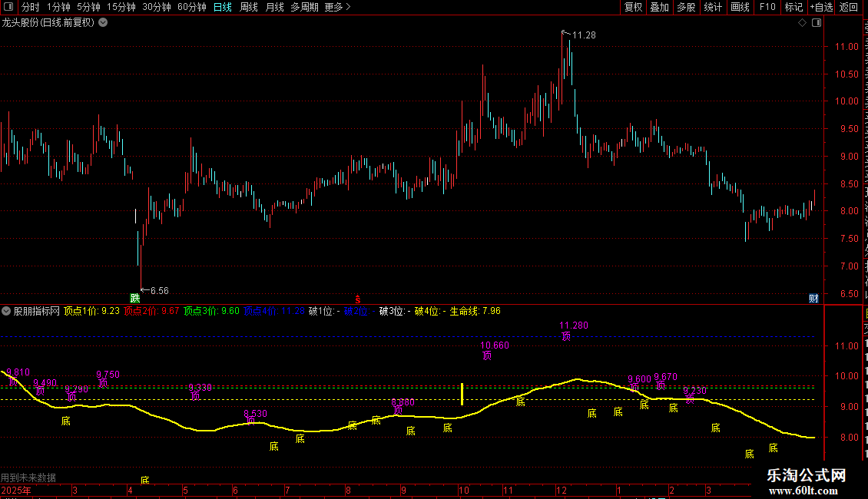
Task: Click the 用到未来数据 notice text
Action: 28,478
